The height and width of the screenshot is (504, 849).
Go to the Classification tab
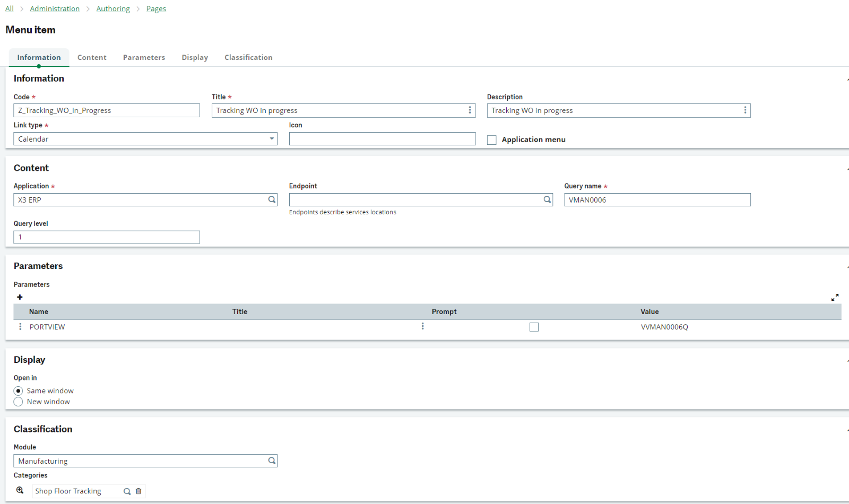click(248, 57)
